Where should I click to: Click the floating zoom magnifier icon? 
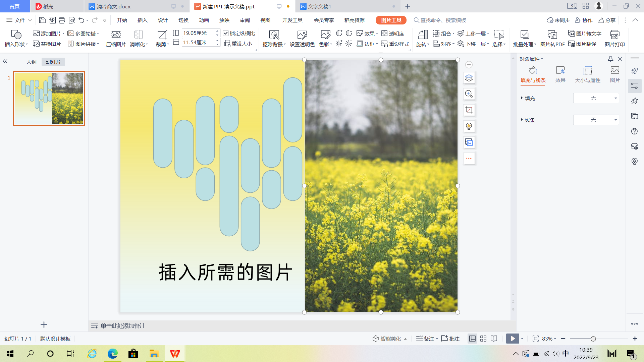(469, 94)
